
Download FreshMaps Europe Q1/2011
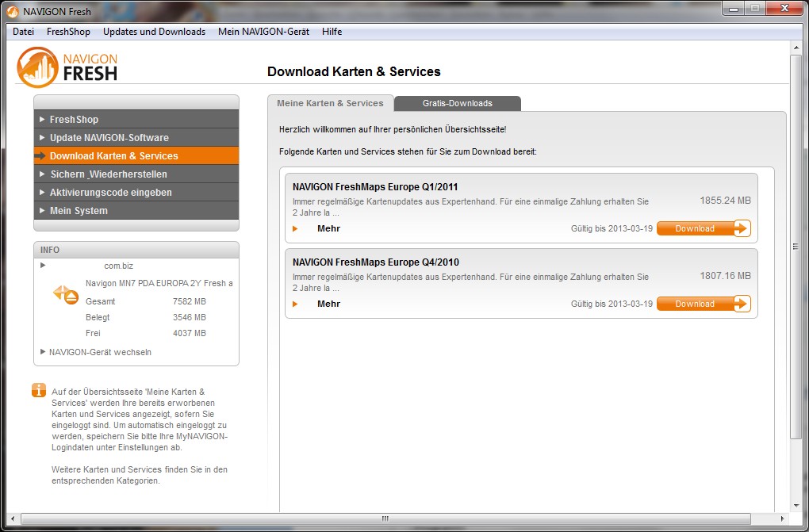(x=704, y=228)
